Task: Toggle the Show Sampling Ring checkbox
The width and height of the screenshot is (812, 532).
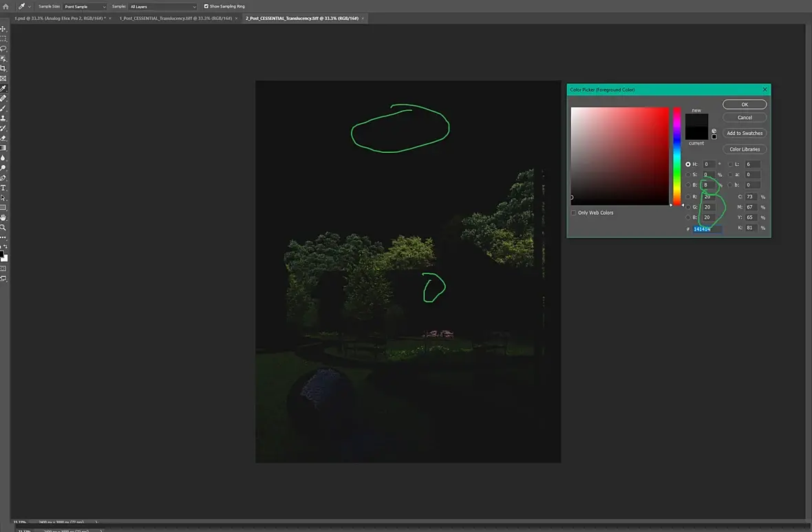Action: 206,6
